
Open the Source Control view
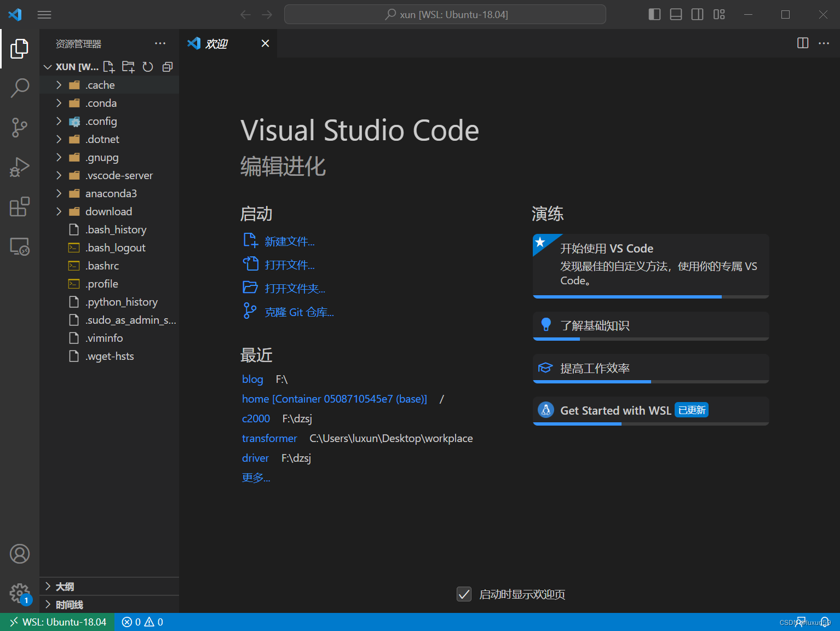pos(20,127)
